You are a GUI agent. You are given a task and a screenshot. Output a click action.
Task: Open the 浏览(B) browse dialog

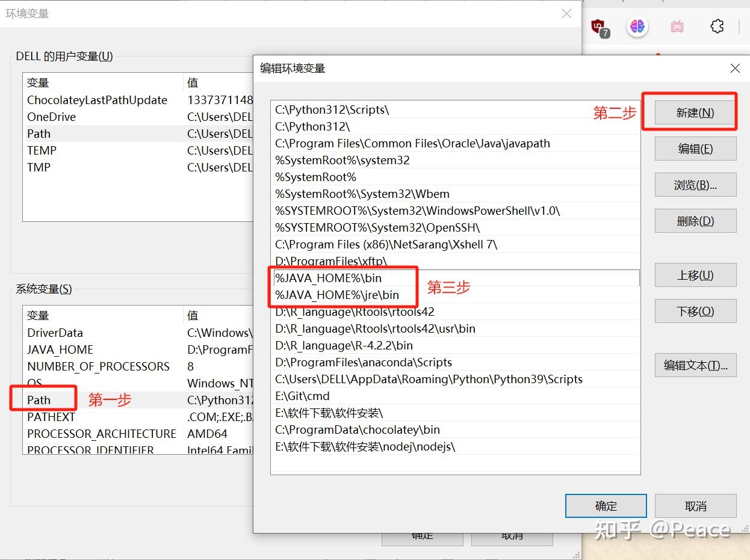coord(695,185)
